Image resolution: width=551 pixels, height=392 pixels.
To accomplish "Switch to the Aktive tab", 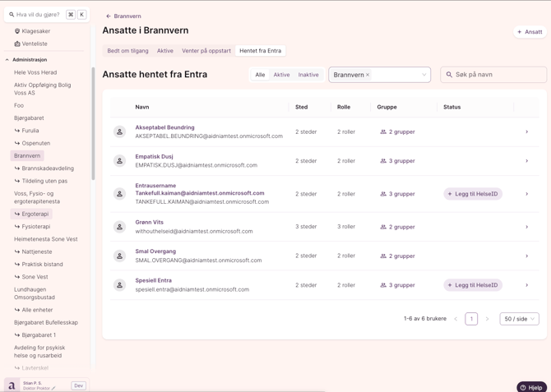I will point(164,51).
